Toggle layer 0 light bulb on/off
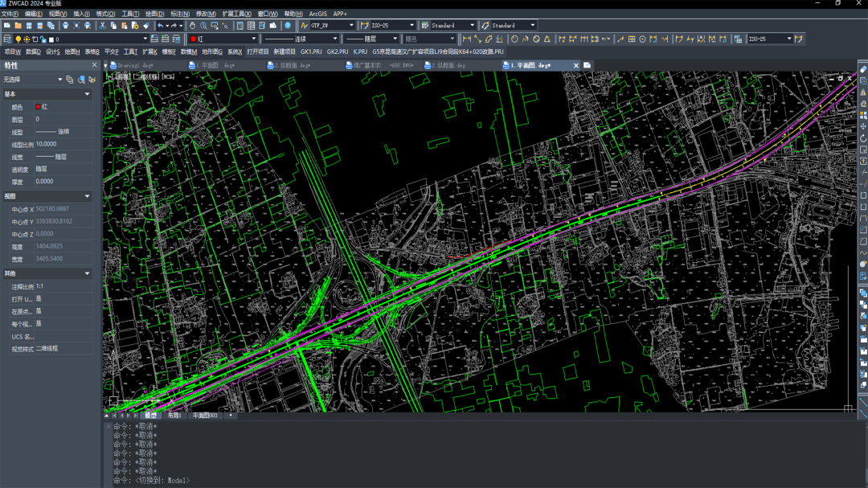 pos(18,39)
